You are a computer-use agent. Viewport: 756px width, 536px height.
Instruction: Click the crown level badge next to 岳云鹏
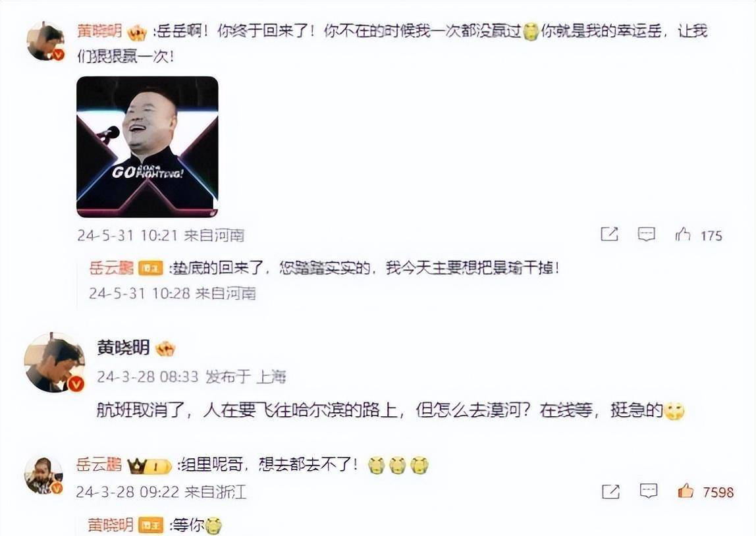pos(149,466)
